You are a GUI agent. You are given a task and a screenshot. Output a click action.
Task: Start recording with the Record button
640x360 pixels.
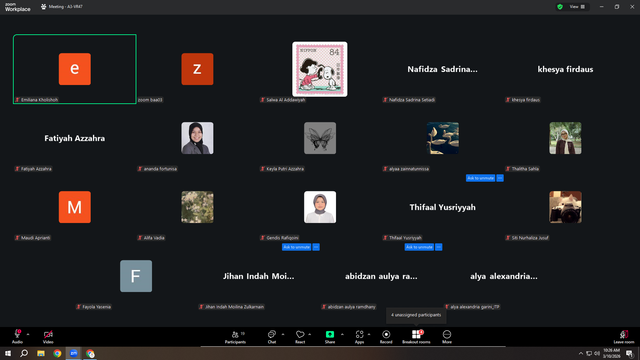pyautogui.click(x=386, y=337)
